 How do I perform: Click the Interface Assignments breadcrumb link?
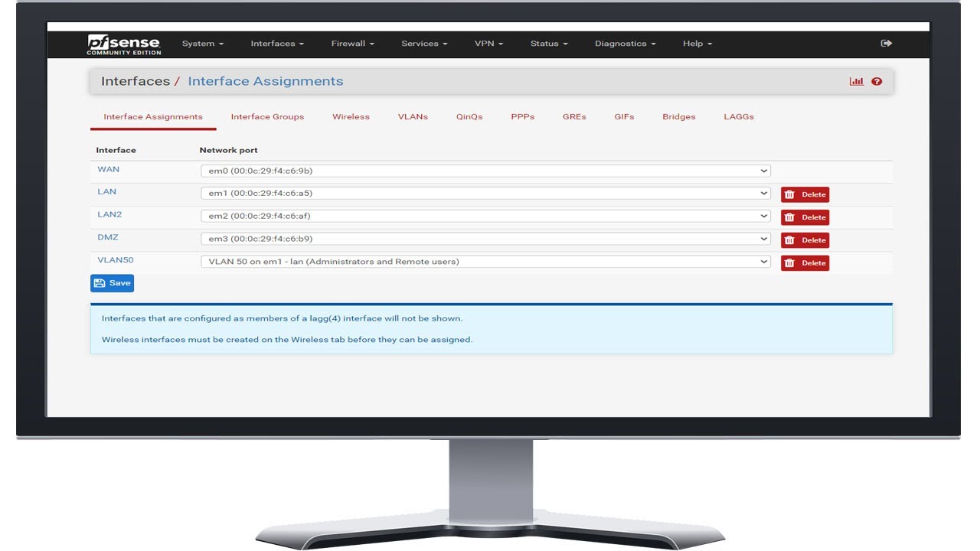[x=266, y=81]
